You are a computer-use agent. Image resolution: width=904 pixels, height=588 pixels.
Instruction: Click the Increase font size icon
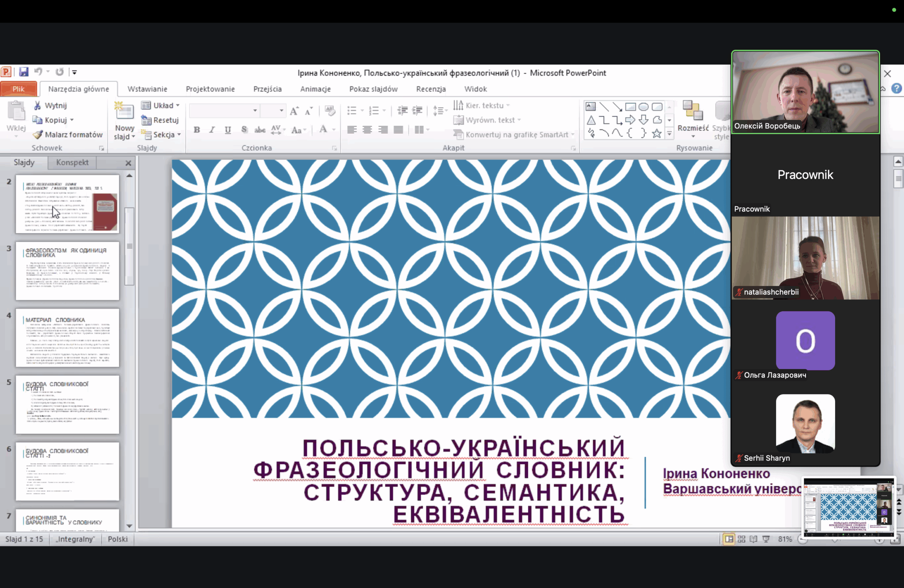[294, 111]
